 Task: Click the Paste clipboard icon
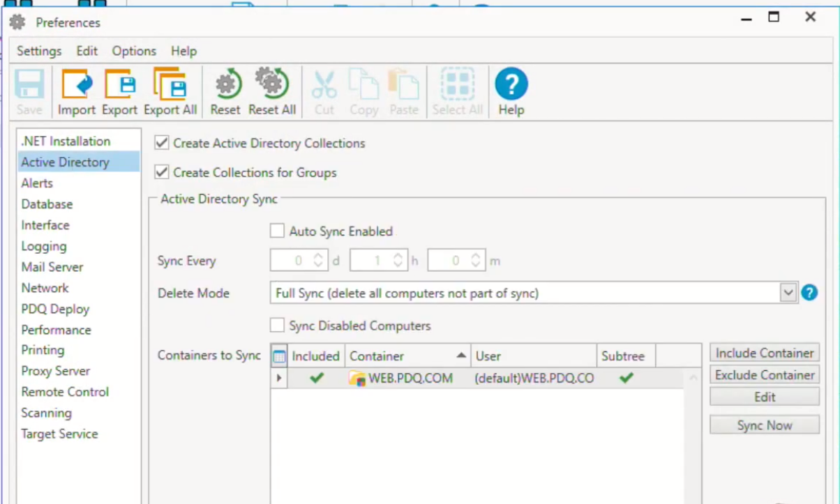point(403,84)
